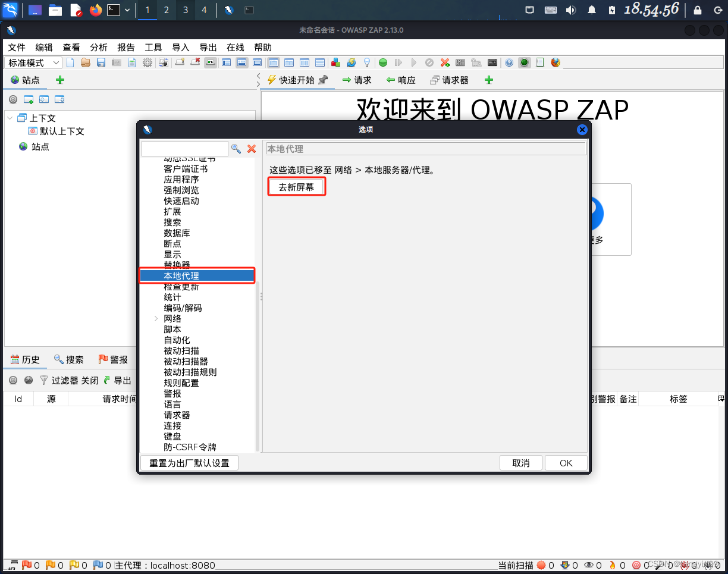
Task: Expand the 网络 node in options tree
Action: point(156,319)
